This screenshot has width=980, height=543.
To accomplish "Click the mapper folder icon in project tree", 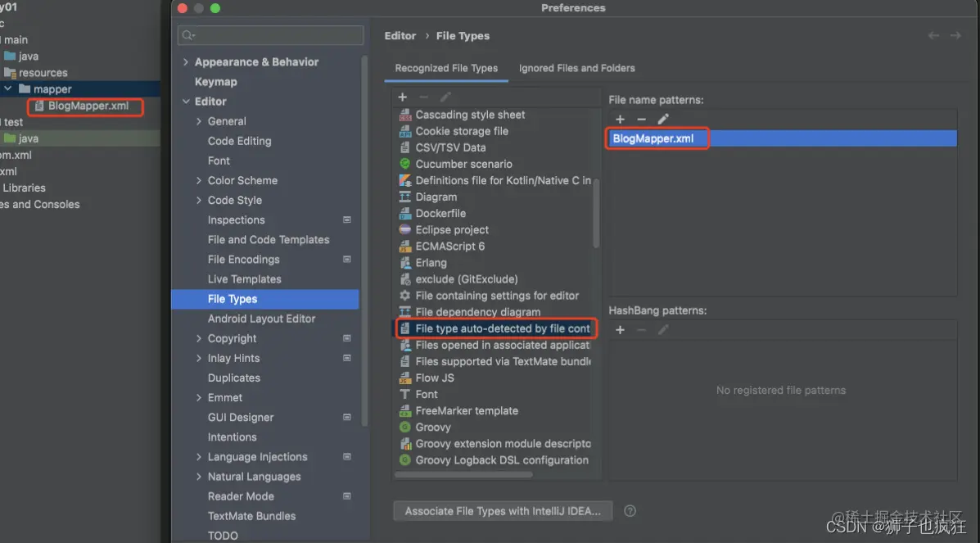I will click(x=25, y=88).
